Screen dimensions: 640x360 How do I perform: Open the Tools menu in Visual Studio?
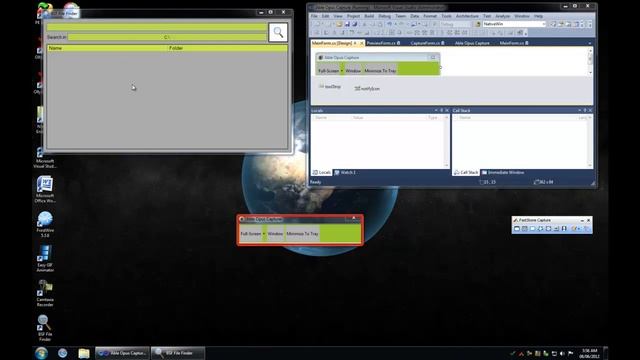point(447,16)
